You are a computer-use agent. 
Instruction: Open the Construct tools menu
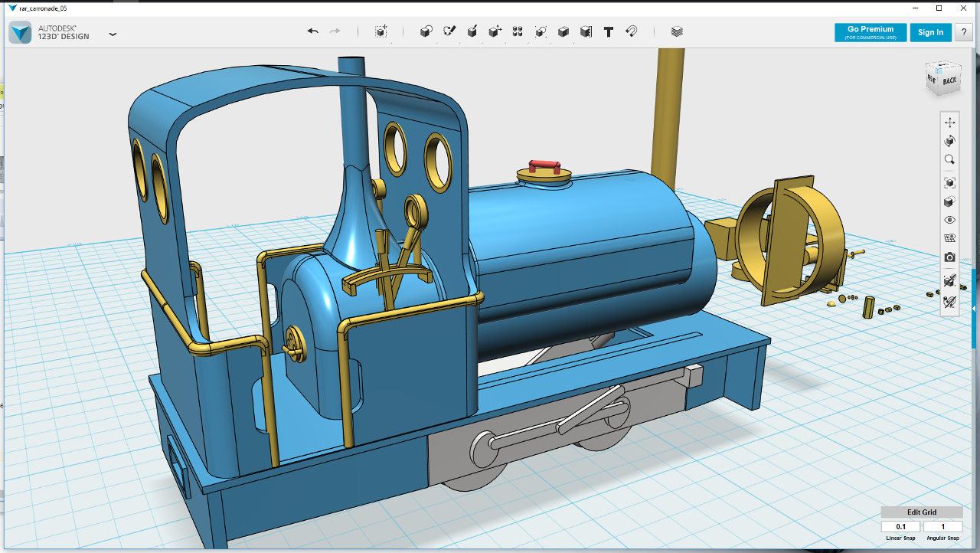[472, 31]
